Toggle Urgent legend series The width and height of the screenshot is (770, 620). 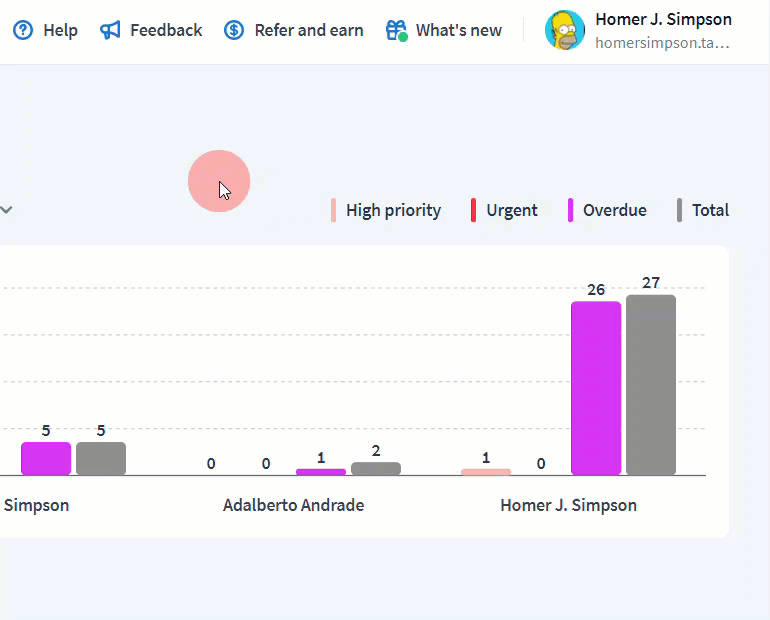[x=512, y=210]
